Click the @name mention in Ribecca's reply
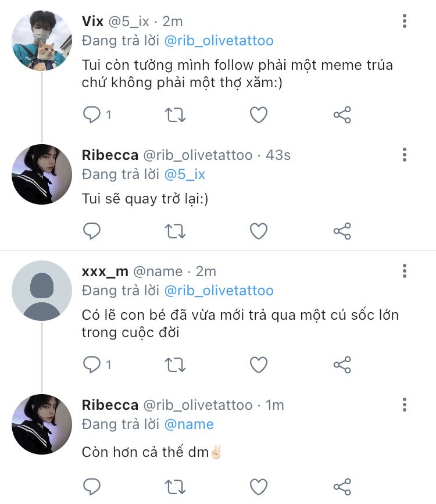The image size is (436, 504). (x=189, y=424)
